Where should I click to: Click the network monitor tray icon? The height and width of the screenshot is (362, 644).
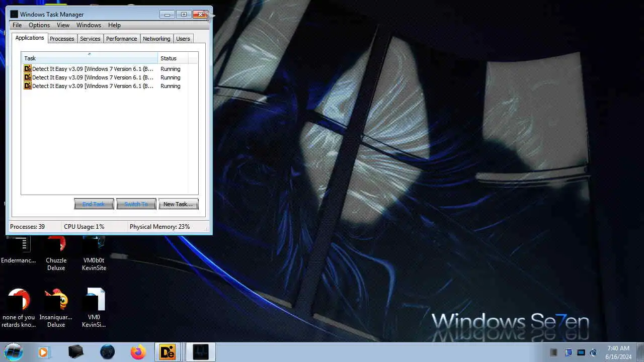[581, 352]
